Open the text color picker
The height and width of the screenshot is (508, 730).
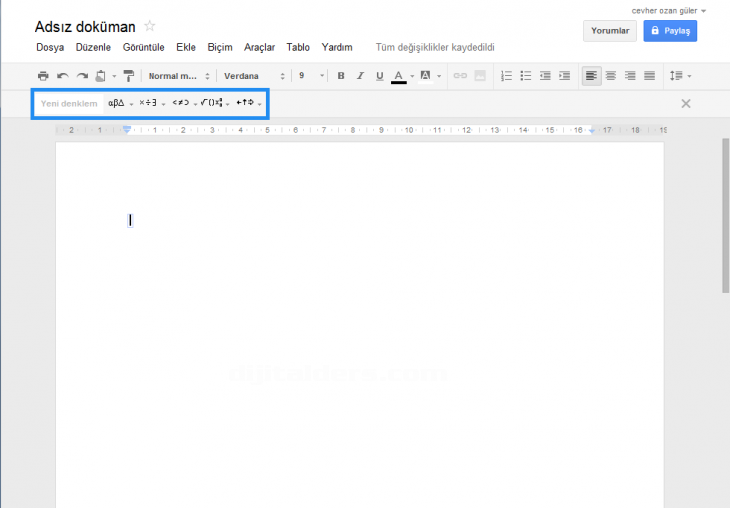coord(399,76)
